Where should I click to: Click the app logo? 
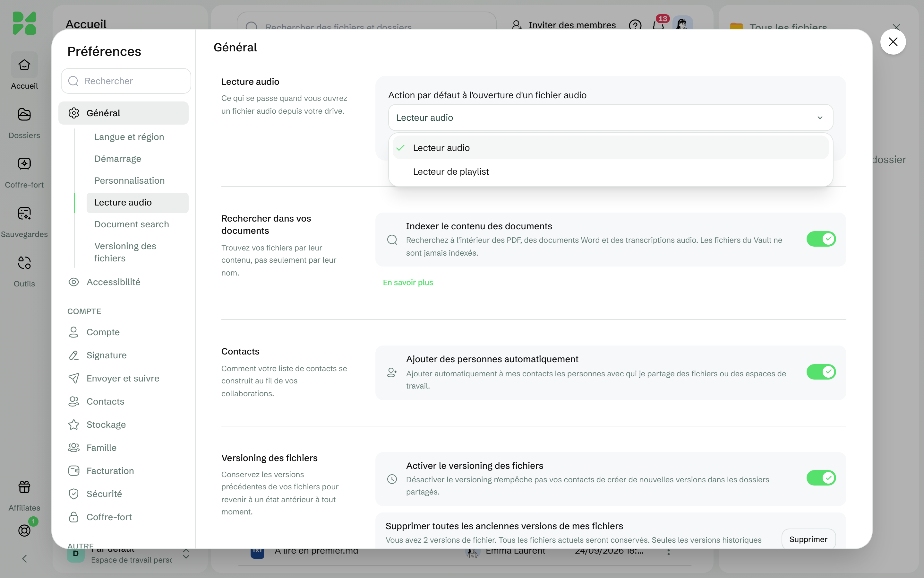(x=24, y=23)
